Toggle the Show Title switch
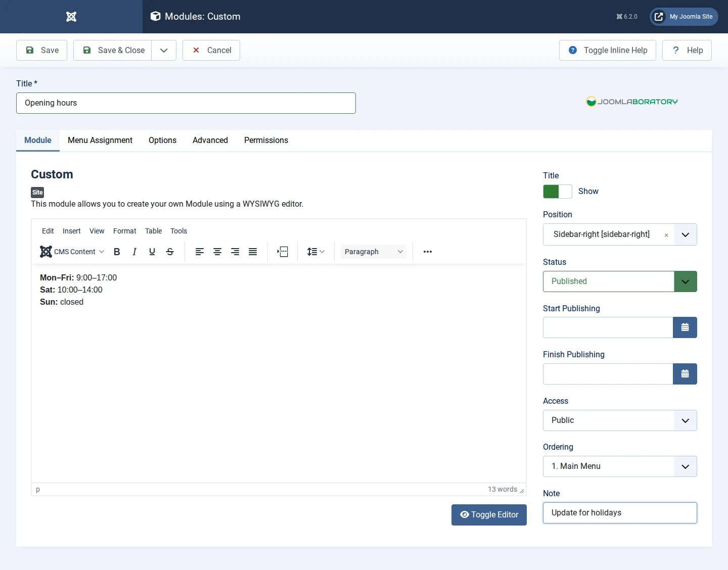Screen dimensions: 728x570 pyautogui.click(x=558, y=192)
